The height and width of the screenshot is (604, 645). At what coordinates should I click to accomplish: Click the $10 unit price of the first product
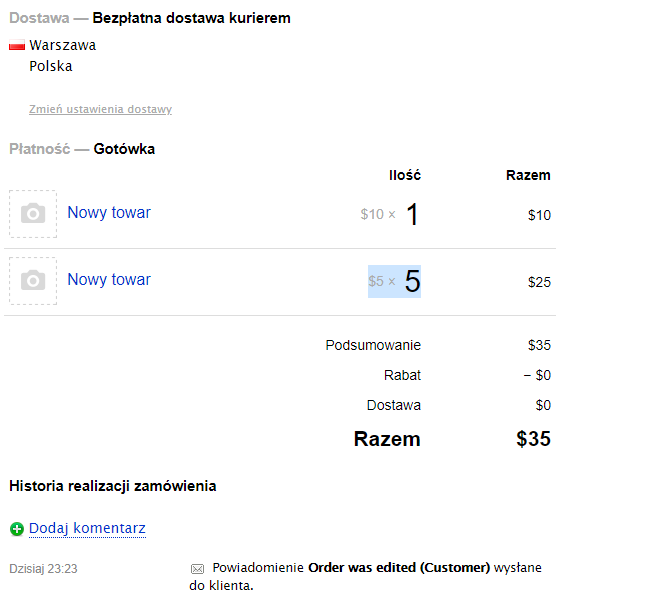372,214
